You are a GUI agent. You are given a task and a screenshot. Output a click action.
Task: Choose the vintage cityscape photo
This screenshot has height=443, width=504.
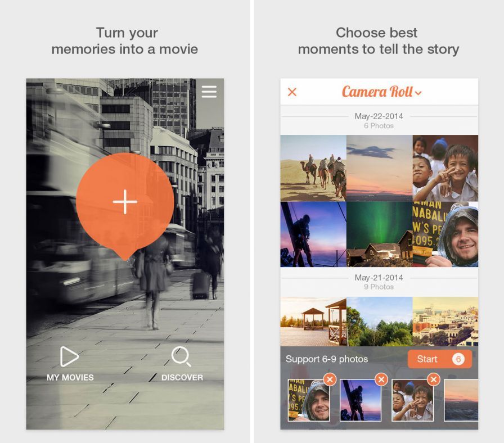click(445, 322)
